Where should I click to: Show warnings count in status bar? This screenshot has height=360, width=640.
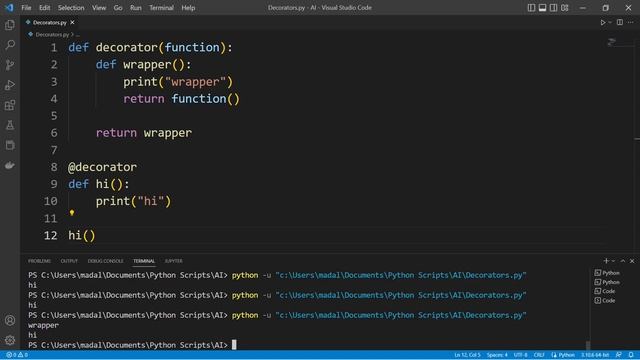(22, 355)
